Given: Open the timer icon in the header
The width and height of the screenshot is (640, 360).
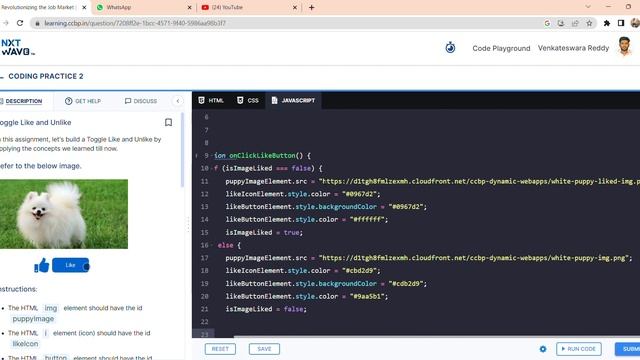Looking at the screenshot, I should coord(450,48).
